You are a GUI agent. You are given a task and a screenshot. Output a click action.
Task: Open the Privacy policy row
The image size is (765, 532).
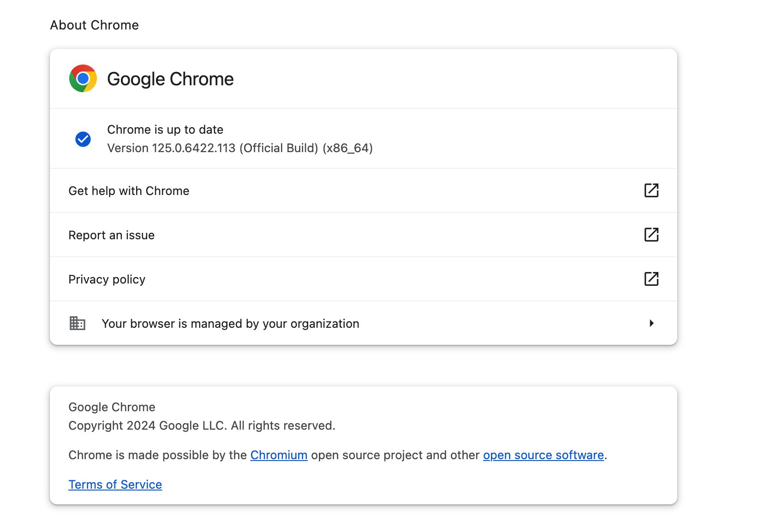pyautogui.click(x=364, y=279)
